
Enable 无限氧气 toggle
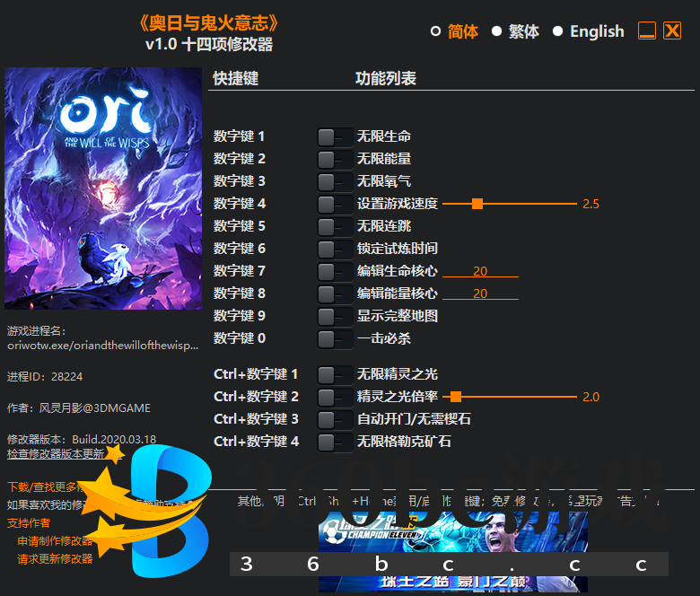coord(335,181)
